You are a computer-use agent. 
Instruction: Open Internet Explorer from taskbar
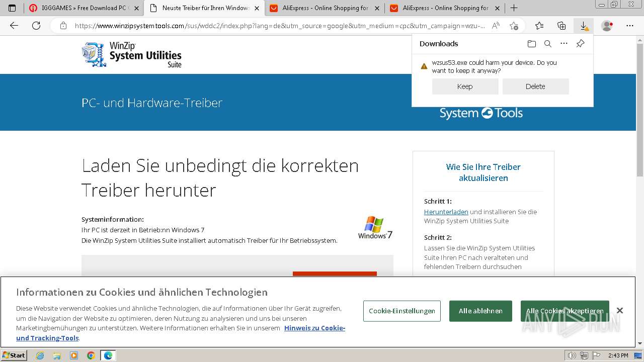(40, 355)
